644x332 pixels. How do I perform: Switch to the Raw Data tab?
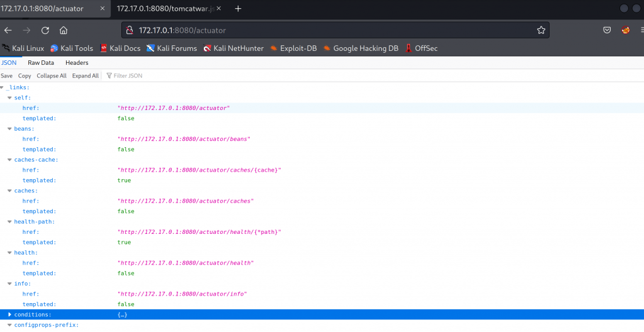pyautogui.click(x=41, y=63)
